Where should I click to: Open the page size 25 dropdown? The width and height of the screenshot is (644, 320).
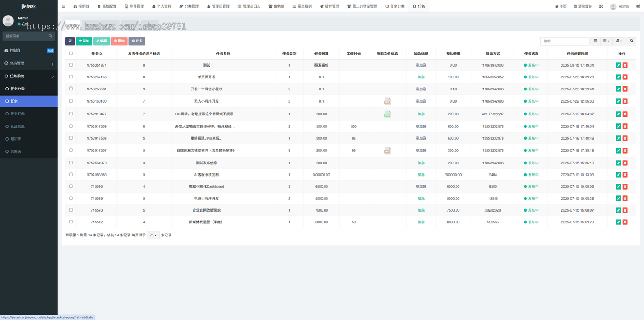coord(153,235)
